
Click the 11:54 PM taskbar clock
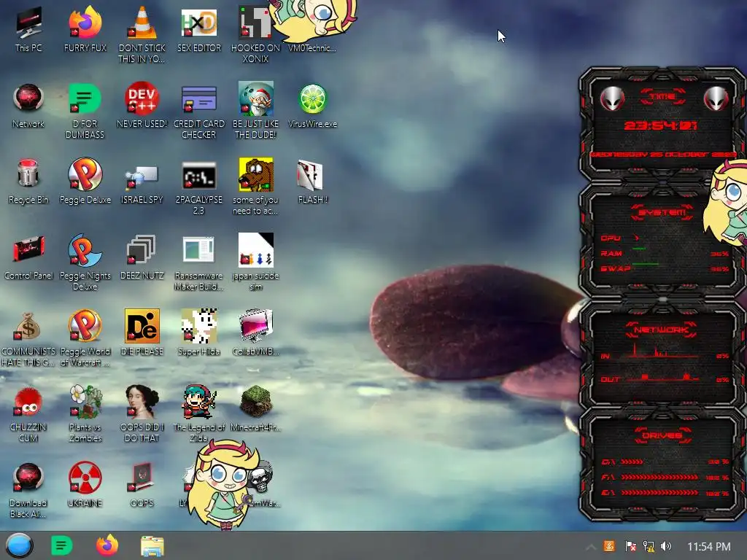(x=709, y=547)
